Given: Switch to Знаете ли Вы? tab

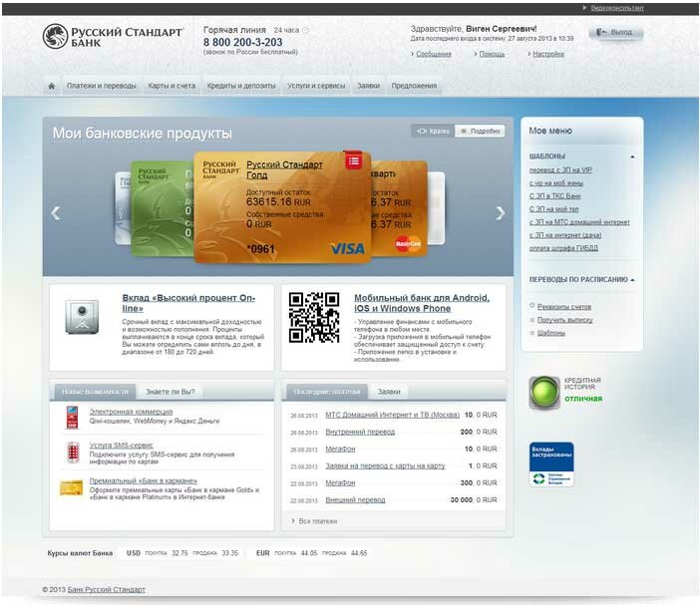Looking at the screenshot, I should click(x=171, y=392).
